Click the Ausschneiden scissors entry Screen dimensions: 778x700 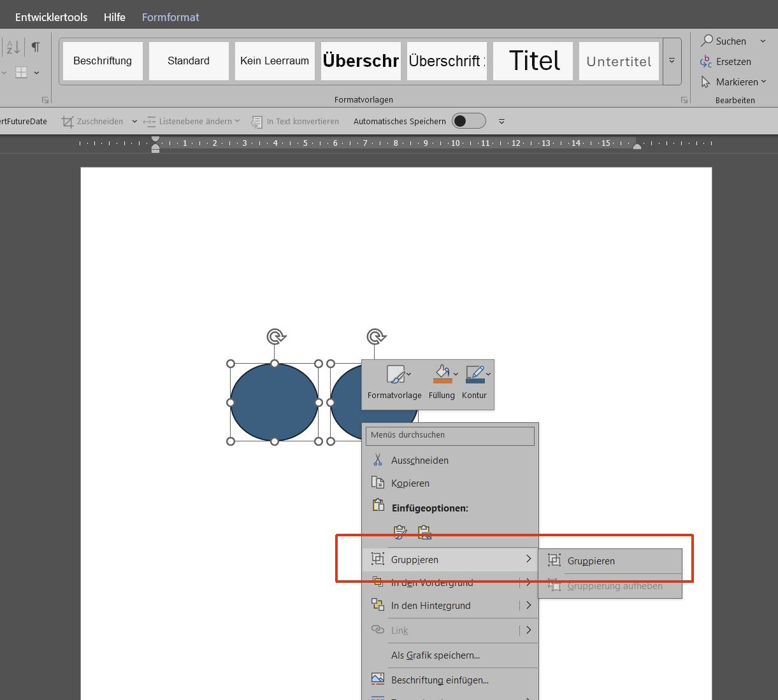450,460
